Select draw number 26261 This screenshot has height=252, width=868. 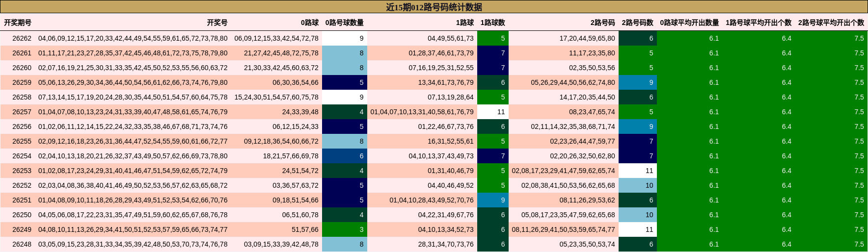click(22, 53)
